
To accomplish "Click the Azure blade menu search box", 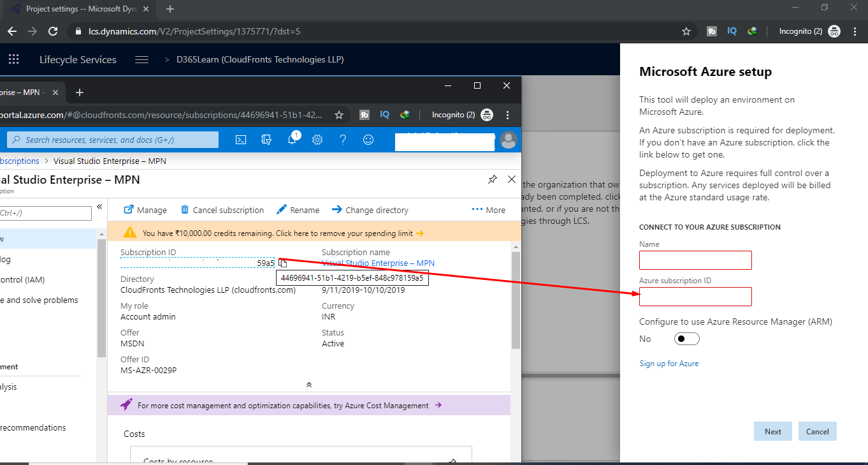I will (46, 213).
